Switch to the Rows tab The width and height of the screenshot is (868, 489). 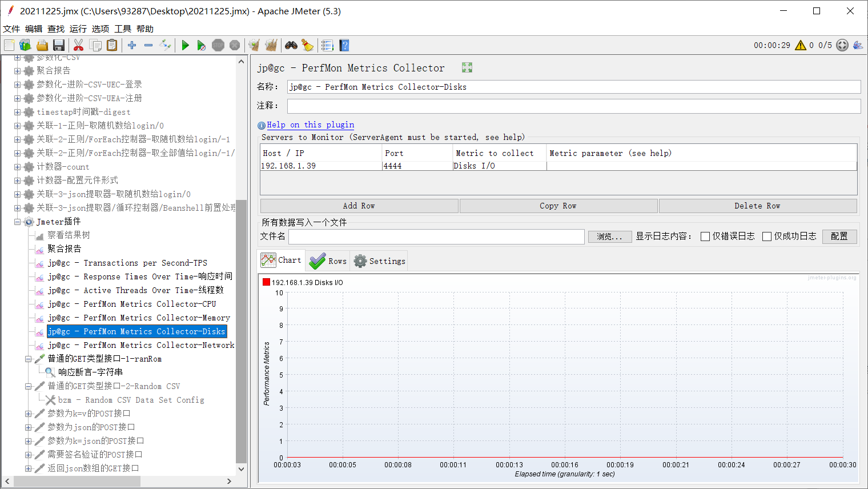click(x=328, y=261)
